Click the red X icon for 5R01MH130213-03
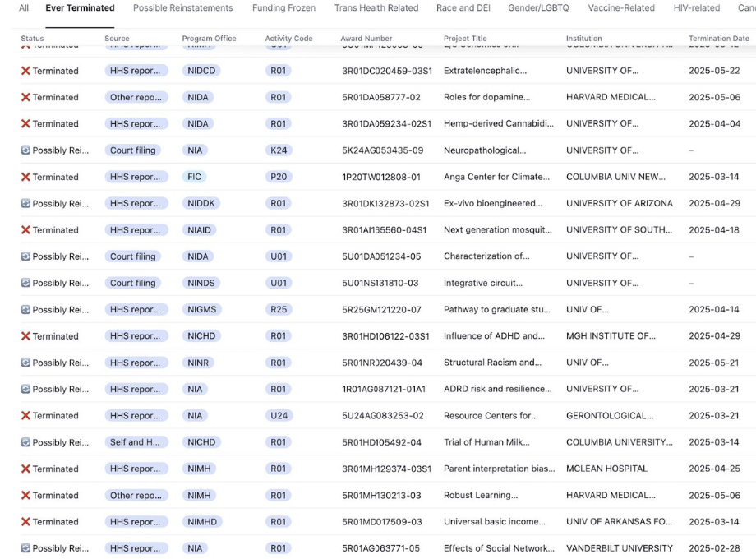Viewport: 756px width, 559px height. [25, 496]
